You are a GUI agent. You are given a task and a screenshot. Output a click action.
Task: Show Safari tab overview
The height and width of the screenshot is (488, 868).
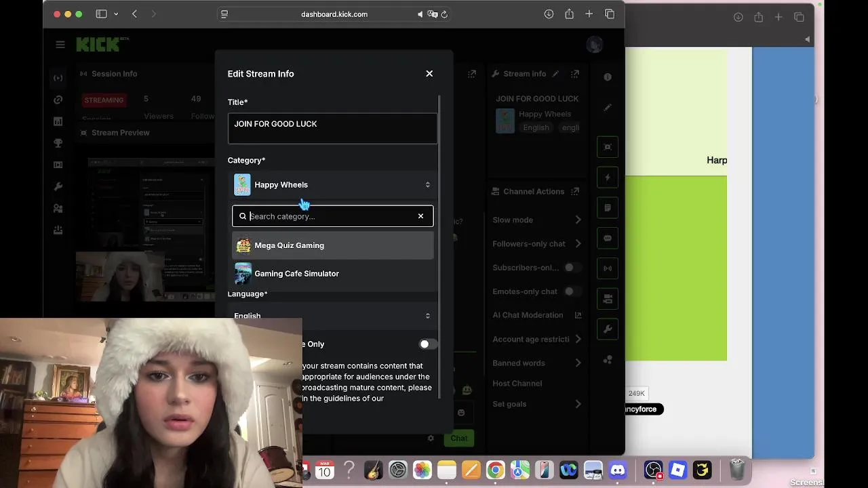pos(609,14)
